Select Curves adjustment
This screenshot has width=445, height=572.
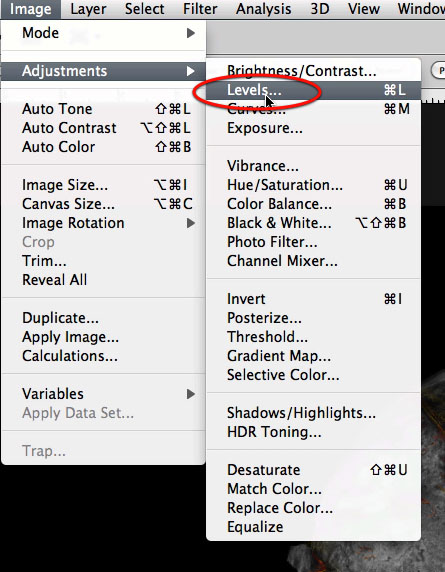click(314, 109)
